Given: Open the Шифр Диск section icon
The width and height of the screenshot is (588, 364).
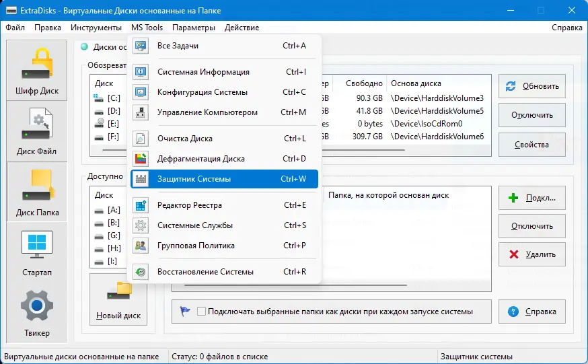Looking at the screenshot, I should tap(37, 64).
